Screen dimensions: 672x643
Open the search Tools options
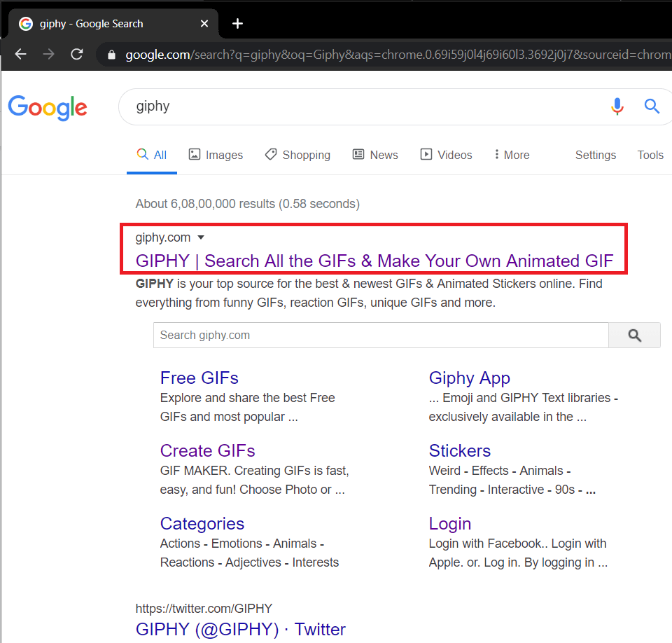point(650,155)
